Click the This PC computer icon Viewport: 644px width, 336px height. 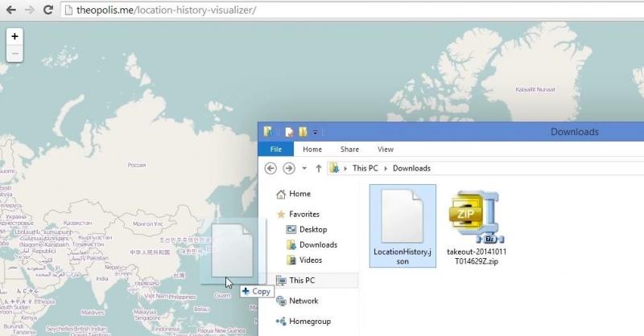click(281, 281)
